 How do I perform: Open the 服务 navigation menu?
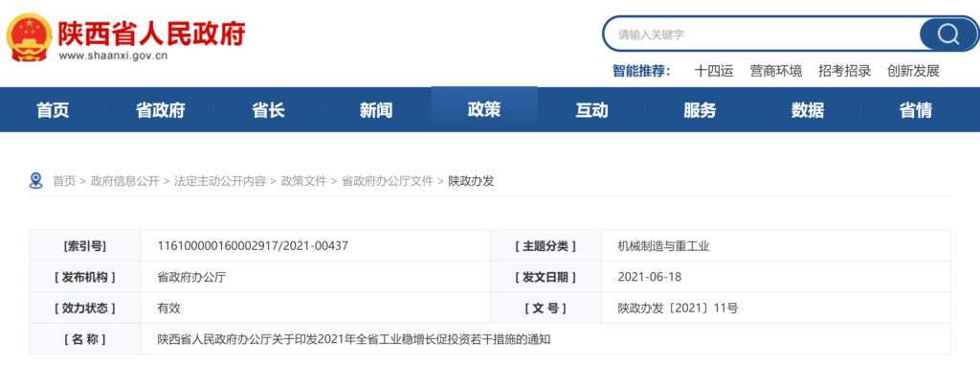700,111
